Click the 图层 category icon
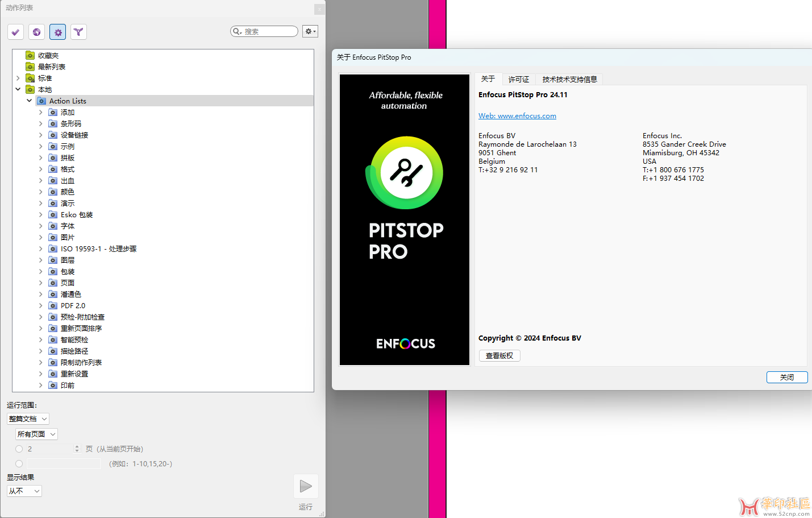Viewport: 812px width, 518px height. pyautogui.click(x=53, y=260)
